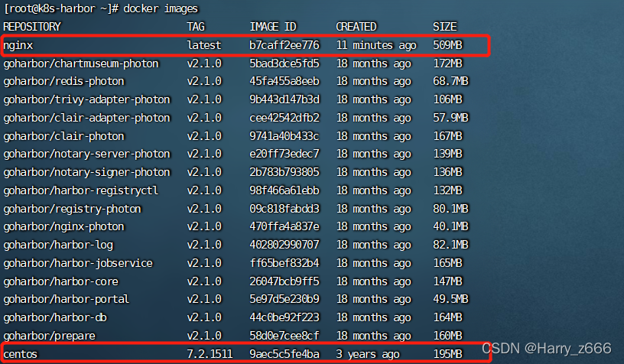
Task: Click the 68.7MB size value
Action: pos(450,81)
